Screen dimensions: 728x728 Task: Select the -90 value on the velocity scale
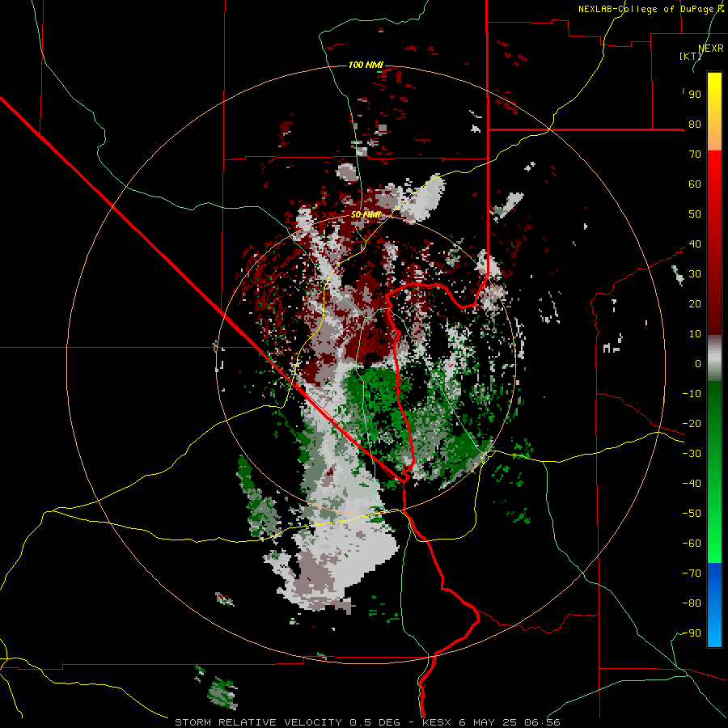click(692, 633)
